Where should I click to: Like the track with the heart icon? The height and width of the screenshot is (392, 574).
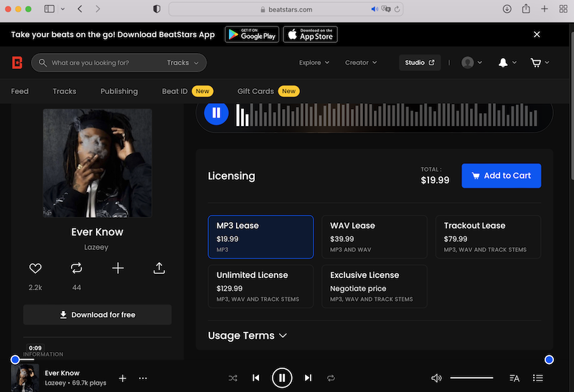(35, 268)
